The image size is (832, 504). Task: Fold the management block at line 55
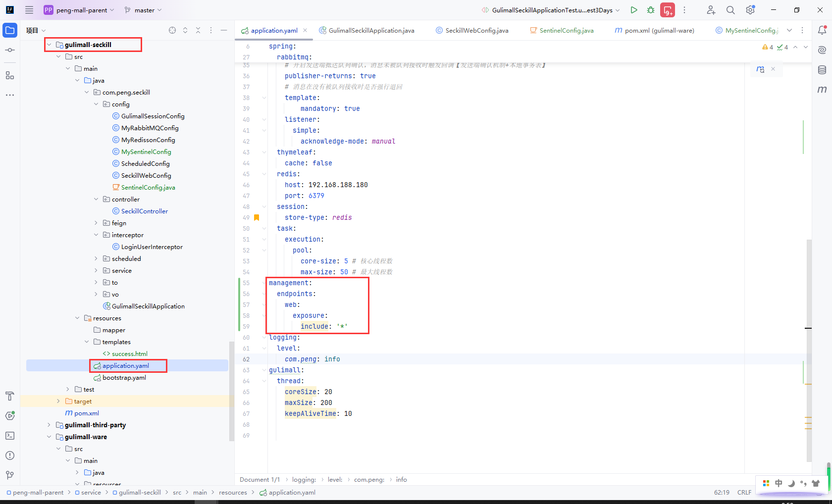coord(264,283)
